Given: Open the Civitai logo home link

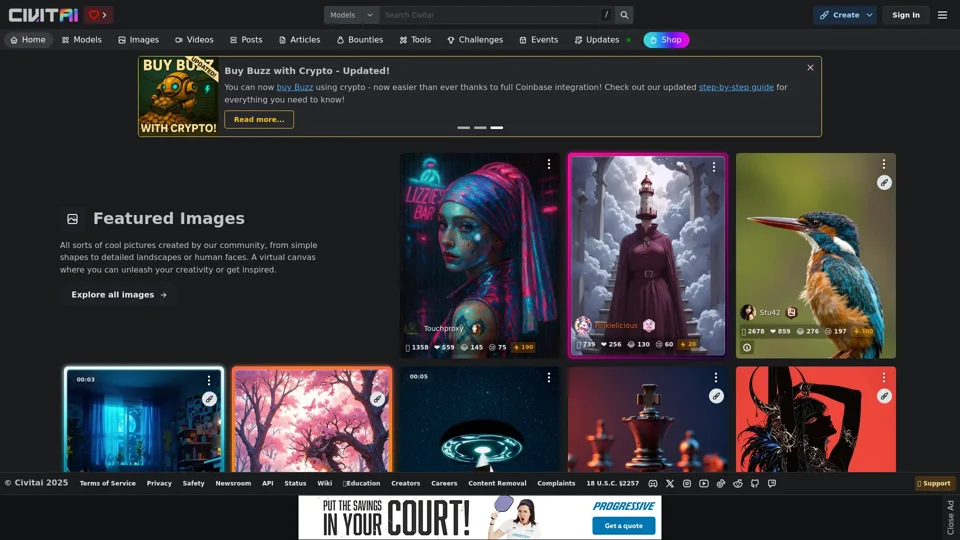Looking at the screenshot, I should (x=43, y=15).
